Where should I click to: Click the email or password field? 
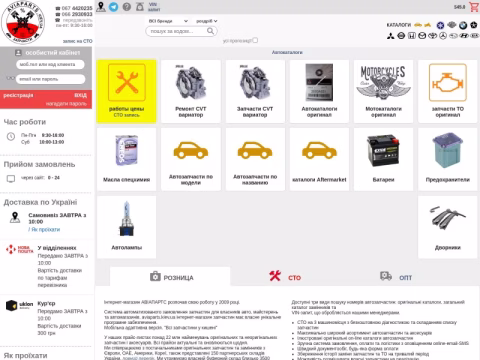pos(50,79)
